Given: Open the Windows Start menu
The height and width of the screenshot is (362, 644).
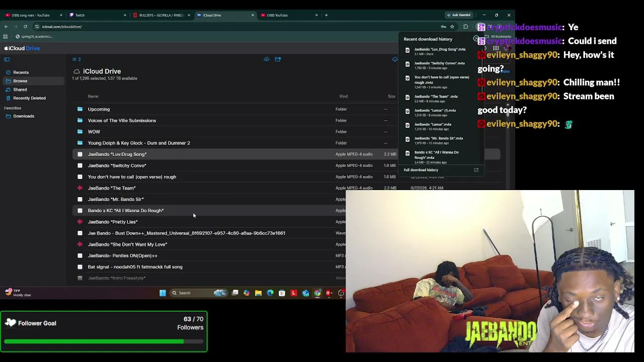Looking at the screenshot, I should [x=163, y=293].
